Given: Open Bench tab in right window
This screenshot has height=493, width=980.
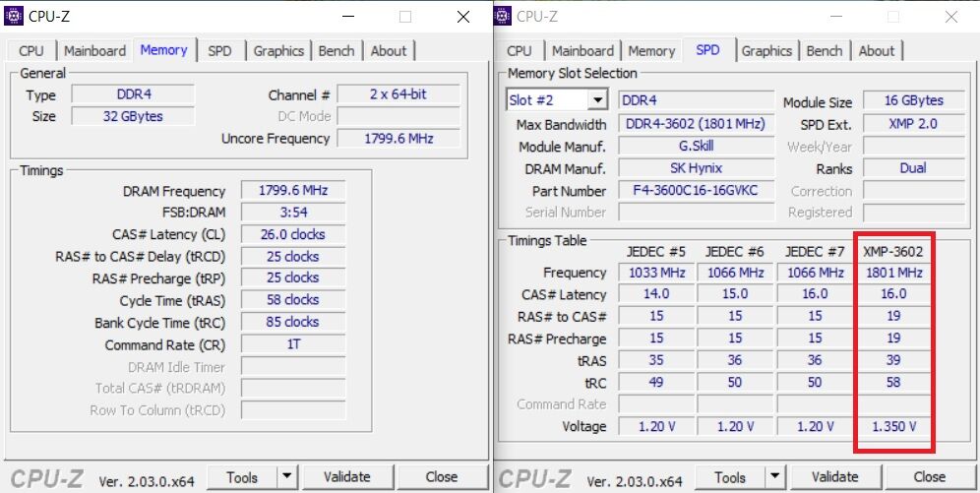Looking at the screenshot, I should coord(825,50).
